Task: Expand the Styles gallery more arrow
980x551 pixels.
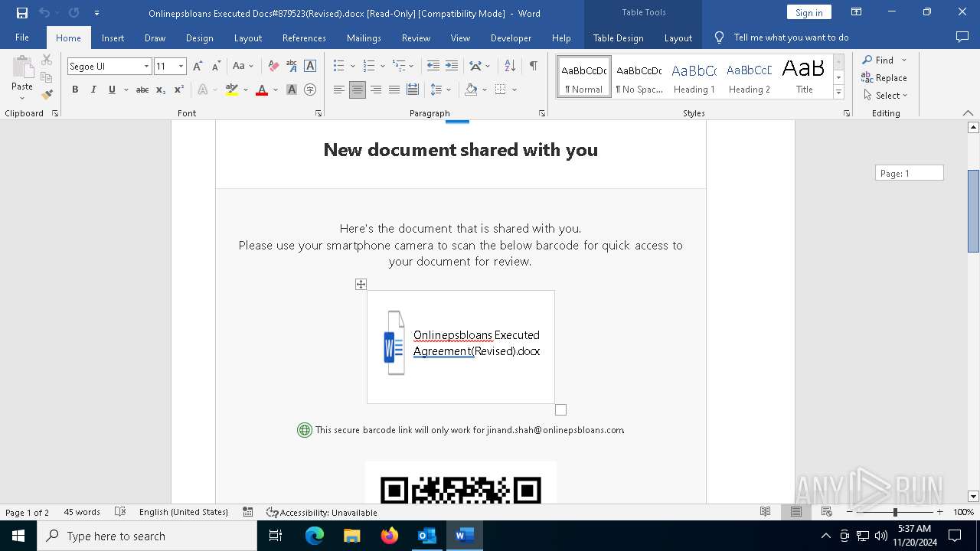Action: tap(839, 93)
